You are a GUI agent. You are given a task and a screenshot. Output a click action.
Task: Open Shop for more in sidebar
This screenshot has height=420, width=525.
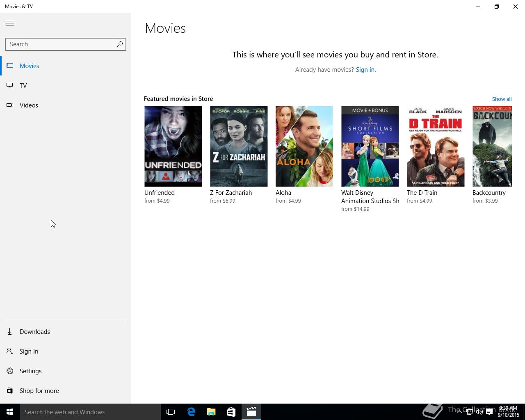coord(66,390)
